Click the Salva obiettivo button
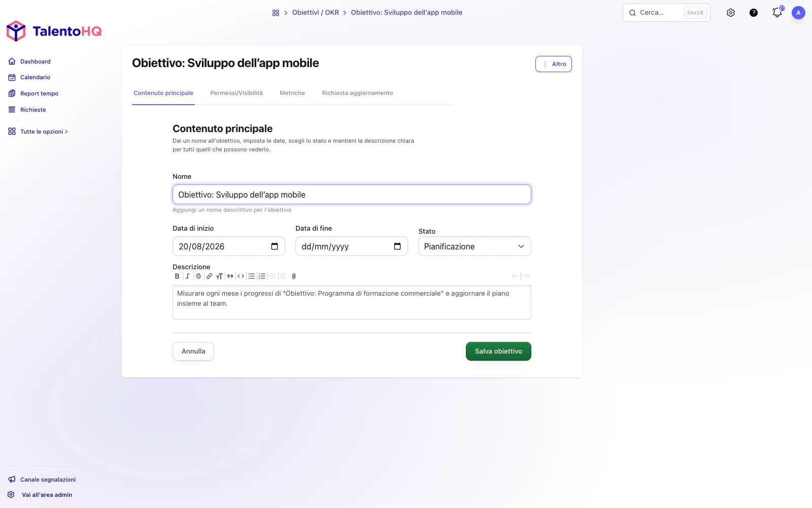 click(x=498, y=352)
